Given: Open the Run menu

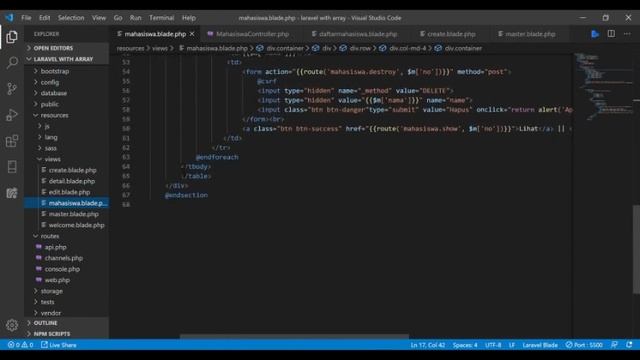Looking at the screenshot, I should click(x=136, y=18).
